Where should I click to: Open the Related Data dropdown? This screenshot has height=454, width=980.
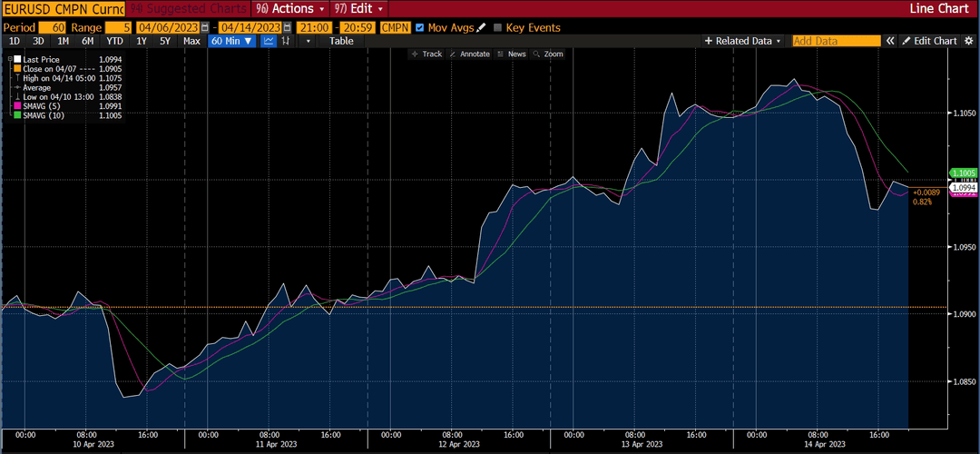tap(743, 41)
